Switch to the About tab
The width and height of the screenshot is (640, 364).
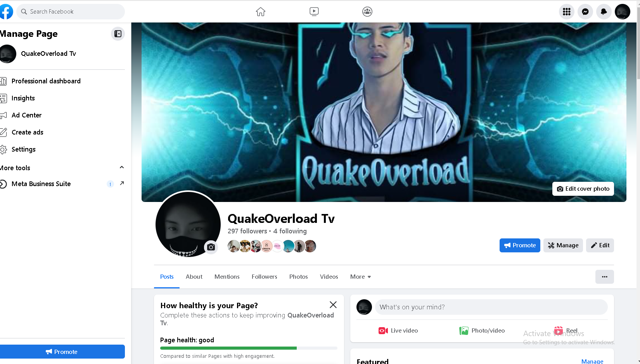point(194,277)
